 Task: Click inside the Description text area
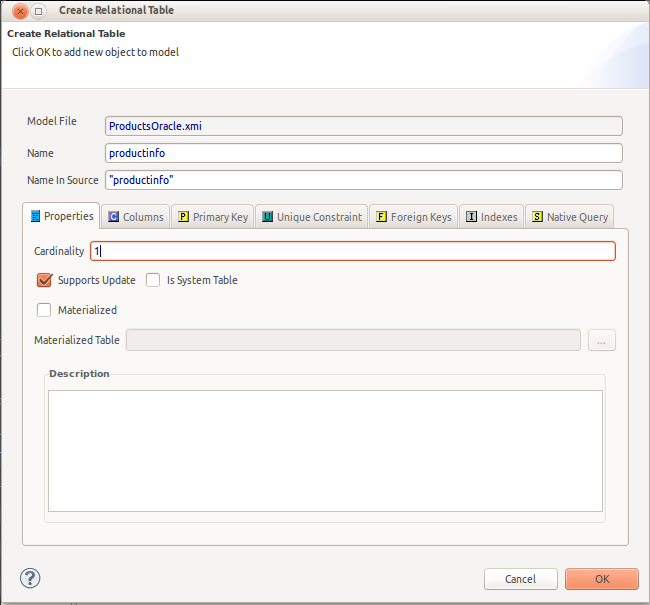click(x=325, y=451)
